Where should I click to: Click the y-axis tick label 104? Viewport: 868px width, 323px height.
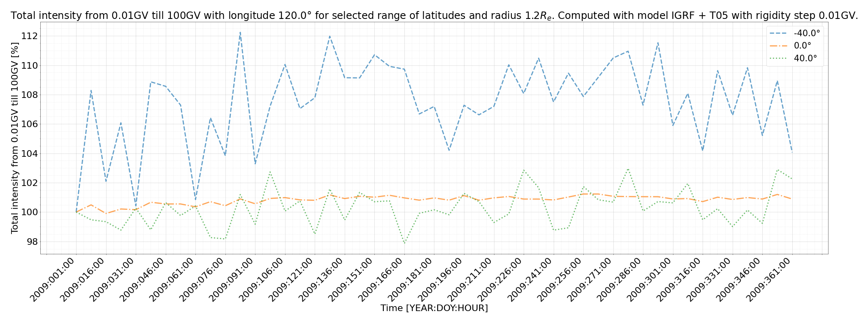coord(30,153)
